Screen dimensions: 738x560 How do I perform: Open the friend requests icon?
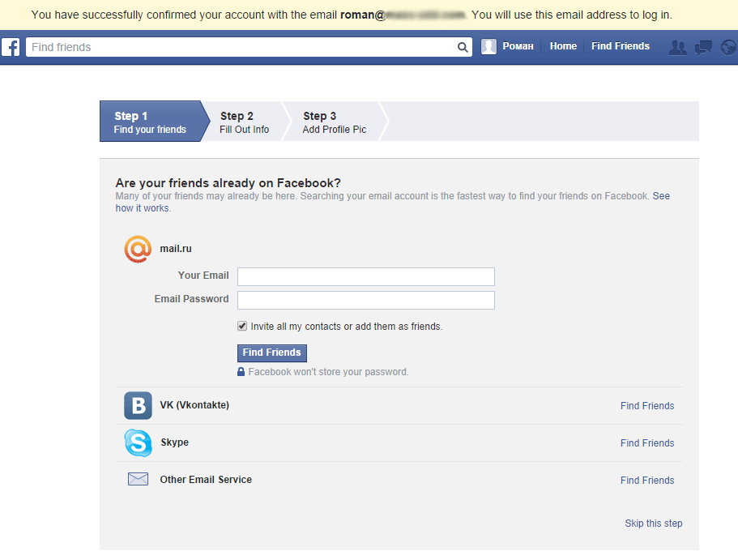[677, 47]
